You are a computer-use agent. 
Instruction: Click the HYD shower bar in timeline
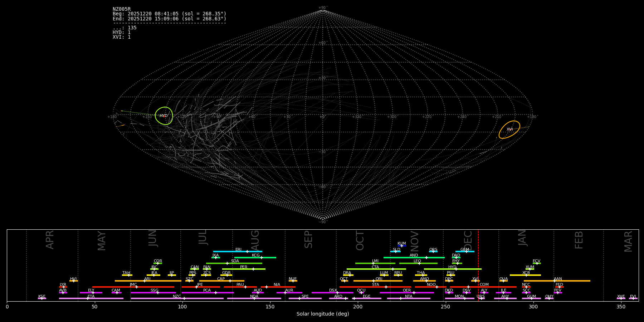(453, 269)
